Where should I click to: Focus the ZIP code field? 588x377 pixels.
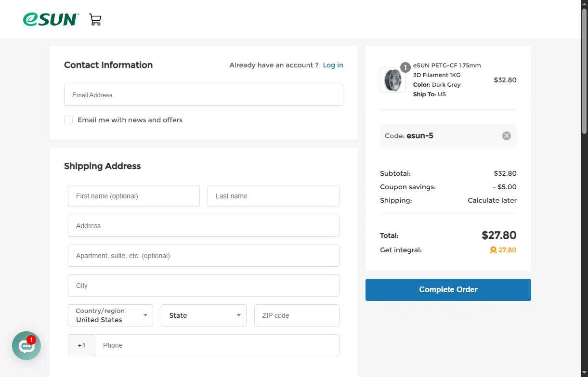tap(297, 315)
